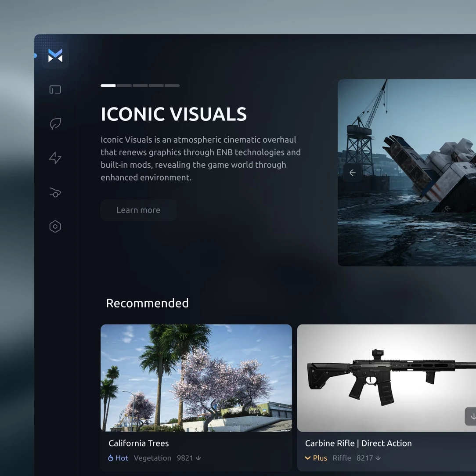Click the Plus label
Screen dimensions: 476x476
point(320,458)
